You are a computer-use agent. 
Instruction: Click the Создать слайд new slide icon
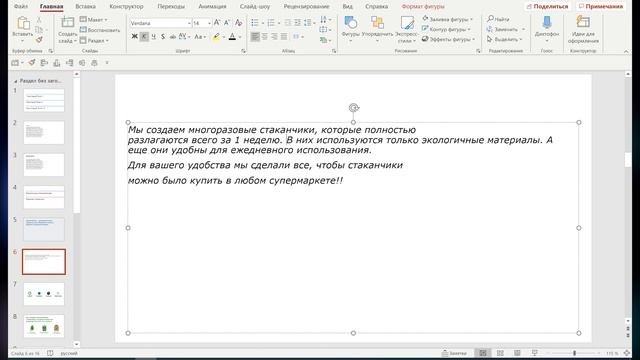pyautogui.click(x=67, y=22)
